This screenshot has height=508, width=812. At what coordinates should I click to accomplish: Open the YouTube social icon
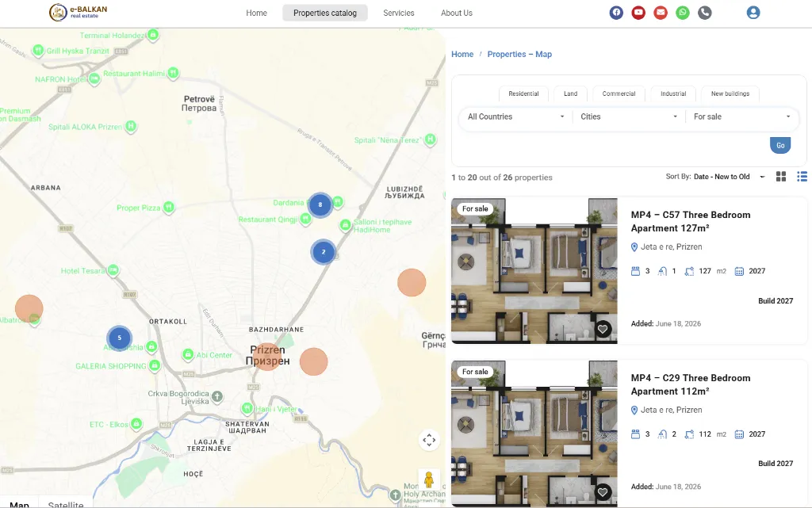(x=638, y=13)
